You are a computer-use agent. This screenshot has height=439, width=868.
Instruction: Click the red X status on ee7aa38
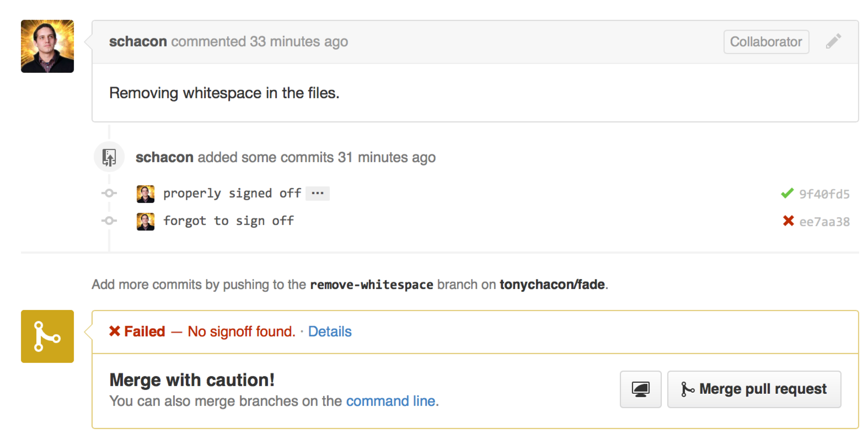(788, 221)
